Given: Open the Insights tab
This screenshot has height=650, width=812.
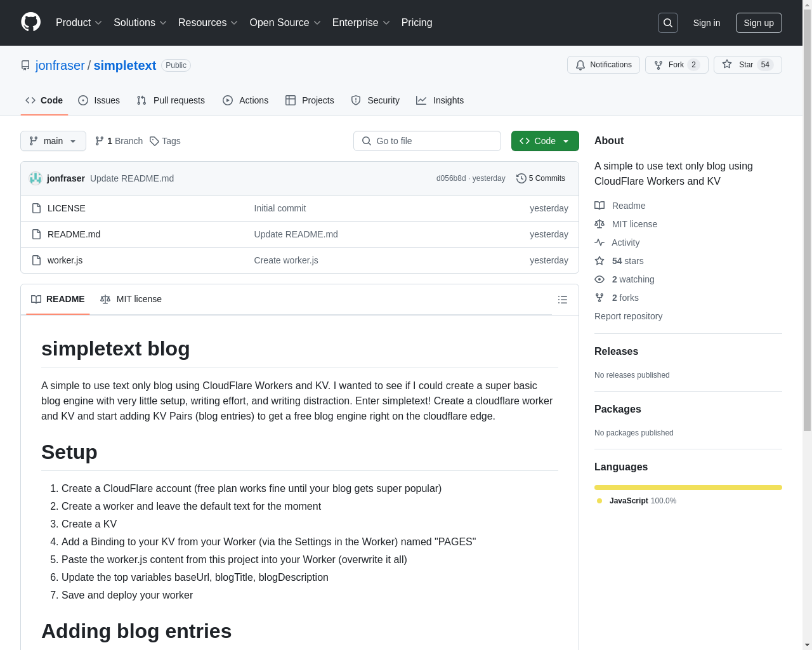Looking at the screenshot, I should click(440, 100).
